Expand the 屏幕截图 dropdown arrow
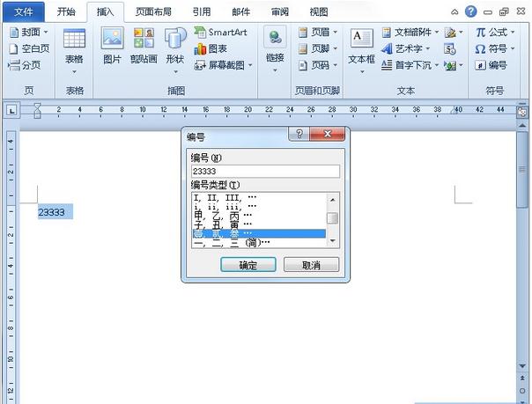The width and height of the screenshot is (532, 404). tap(250, 65)
